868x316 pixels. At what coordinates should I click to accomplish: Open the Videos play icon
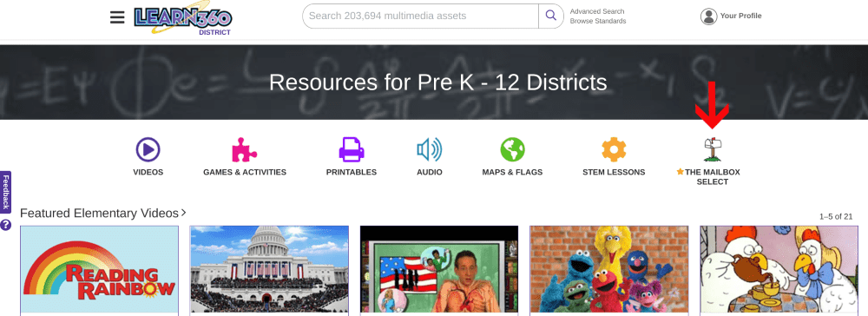point(148,149)
